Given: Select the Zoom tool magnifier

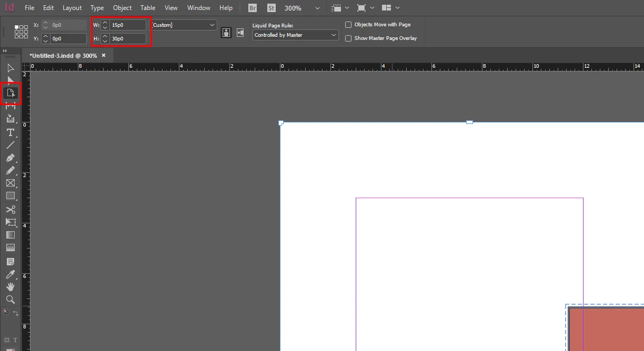Looking at the screenshot, I should click(11, 300).
